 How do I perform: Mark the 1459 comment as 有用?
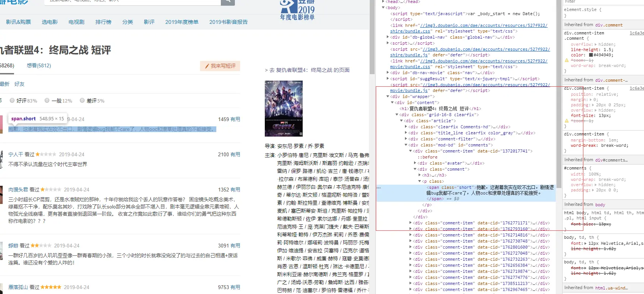pyautogui.click(x=235, y=119)
